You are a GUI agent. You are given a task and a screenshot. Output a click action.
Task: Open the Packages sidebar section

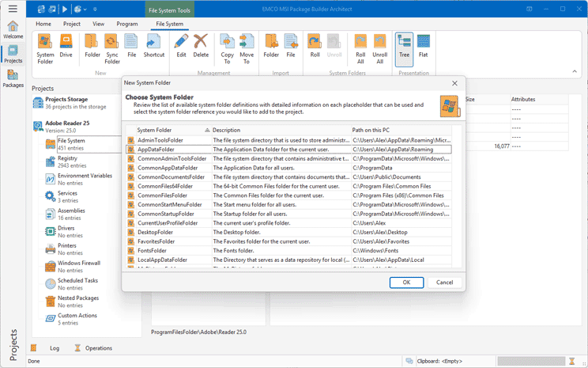pos(13,78)
